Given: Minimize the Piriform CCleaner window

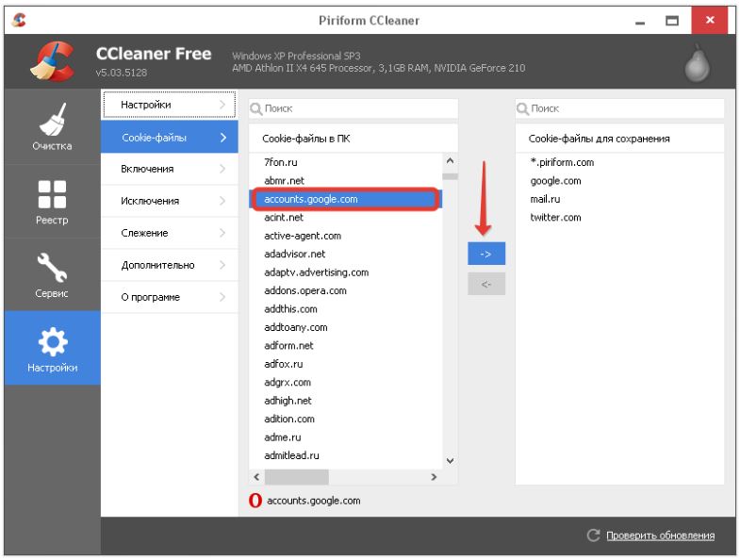Looking at the screenshot, I should [x=640, y=21].
